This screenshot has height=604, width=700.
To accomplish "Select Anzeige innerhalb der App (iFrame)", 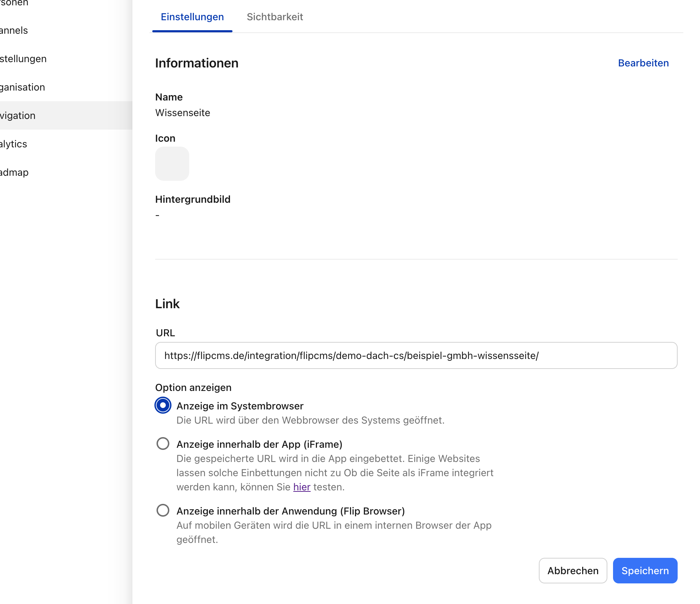I will point(163,444).
